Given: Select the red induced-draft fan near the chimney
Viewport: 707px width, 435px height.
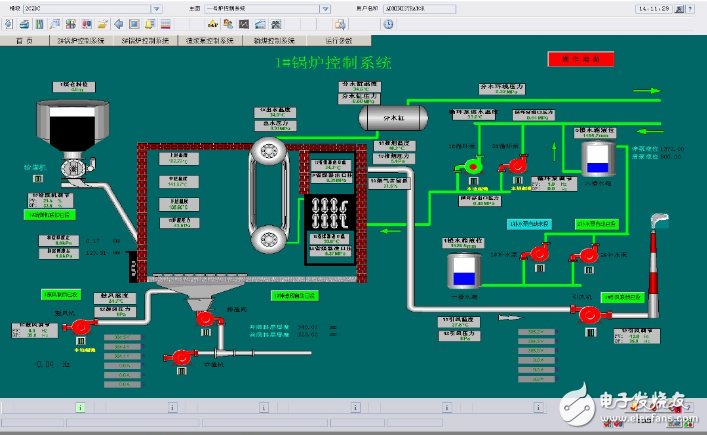Looking at the screenshot, I should point(587,314).
